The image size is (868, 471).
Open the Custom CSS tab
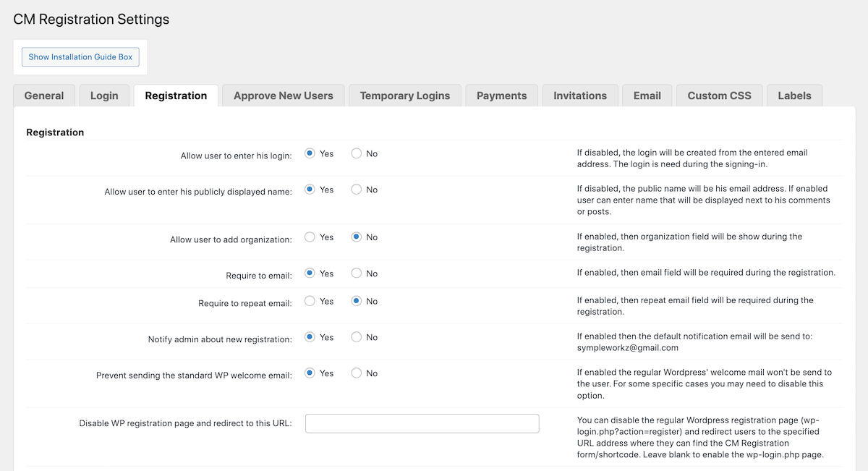coord(720,96)
